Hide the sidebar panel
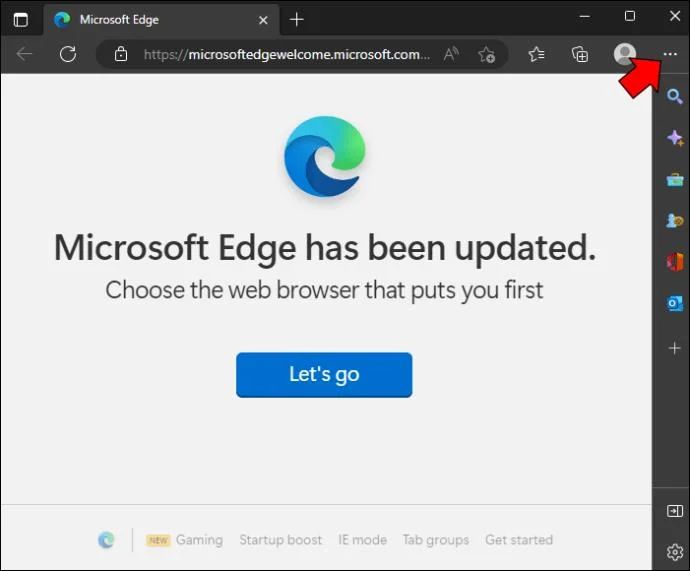The width and height of the screenshot is (690, 571). click(x=675, y=511)
